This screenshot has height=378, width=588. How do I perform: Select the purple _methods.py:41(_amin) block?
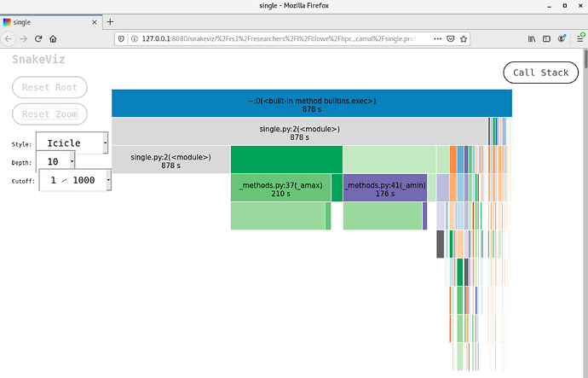[384, 188]
